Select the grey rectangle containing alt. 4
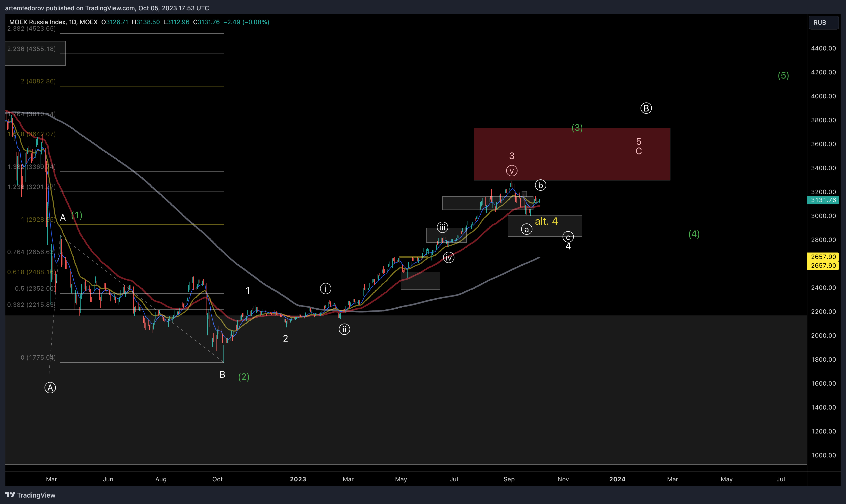Viewport: 846px width, 504px height. (545, 226)
